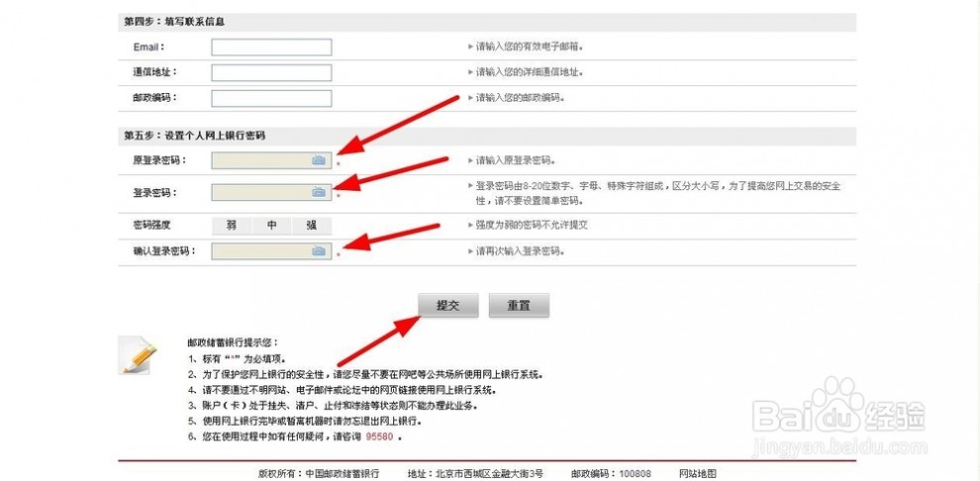
Task: Click the 第五步 section header bar
Action: pyautogui.click(x=487, y=135)
